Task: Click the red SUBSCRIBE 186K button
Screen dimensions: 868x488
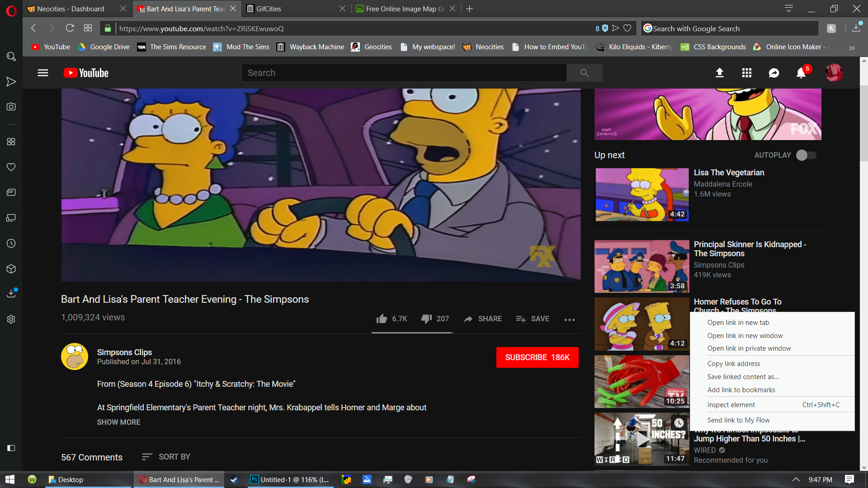Action: tap(537, 357)
